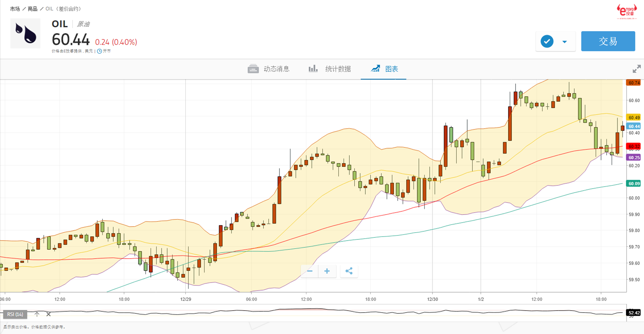Click the 12/29 date label on time axis
Viewport: 644px width, 334px height.
186,299
